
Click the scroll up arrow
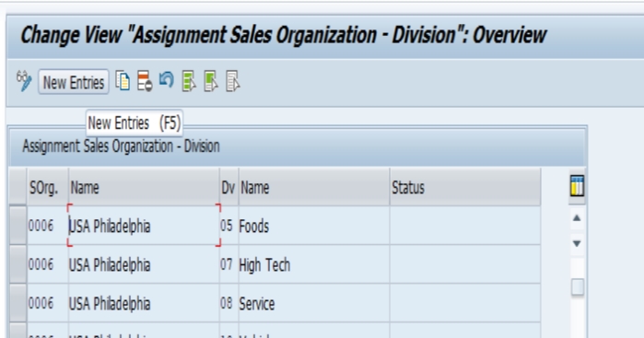[577, 218]
